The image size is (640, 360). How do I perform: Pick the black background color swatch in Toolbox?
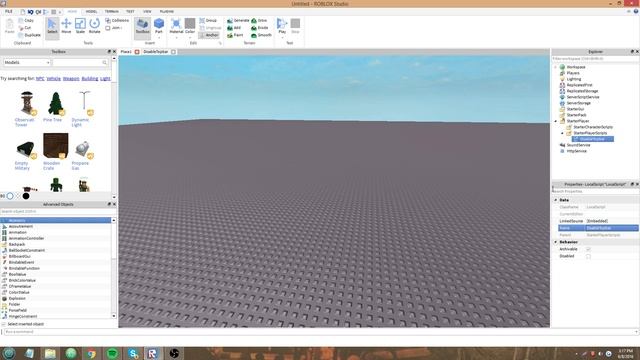tap(26, 196)
